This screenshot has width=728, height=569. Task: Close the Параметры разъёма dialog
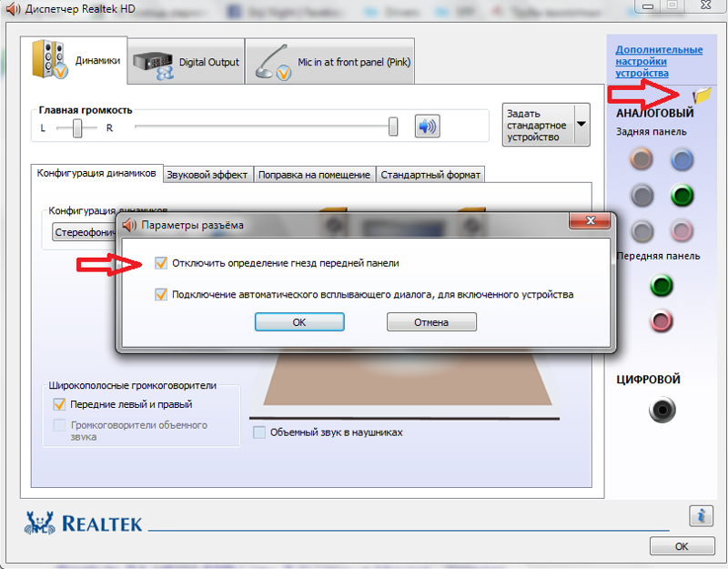click(x=590, y=220)
